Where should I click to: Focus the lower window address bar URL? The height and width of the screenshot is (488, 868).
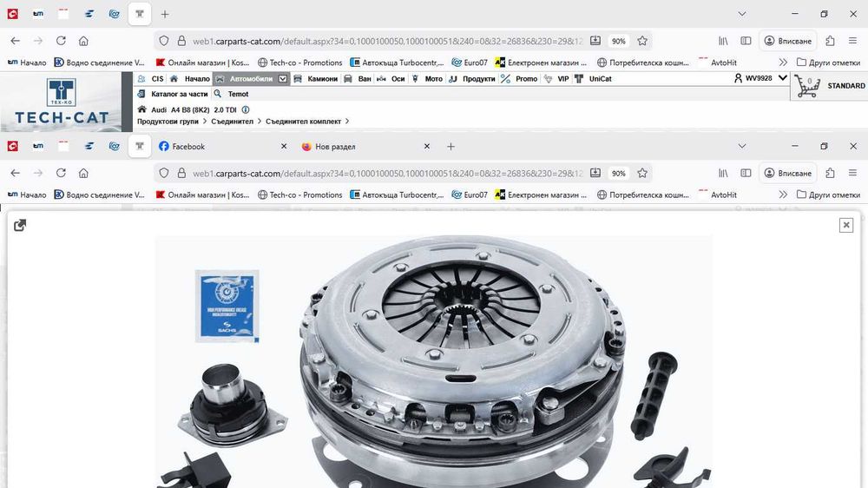point(387,174)
